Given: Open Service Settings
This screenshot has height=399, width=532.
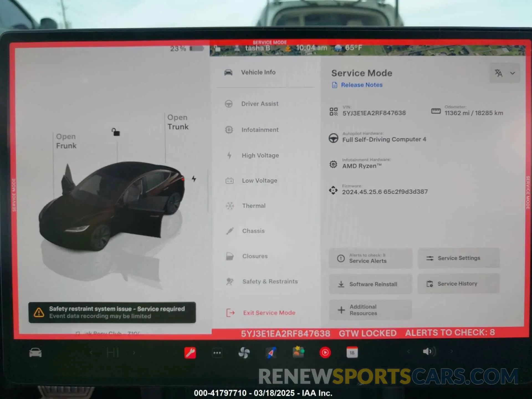Looking at the screenshot, I should (459, 258).
